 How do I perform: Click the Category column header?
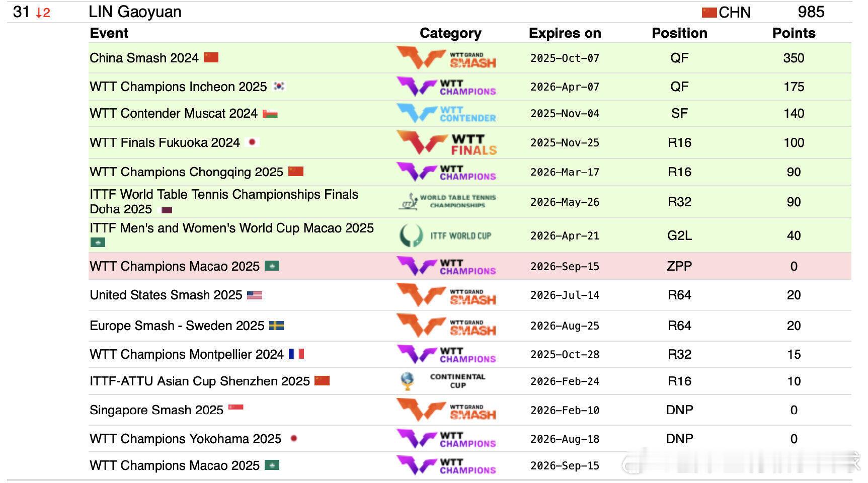coord(450,33)
